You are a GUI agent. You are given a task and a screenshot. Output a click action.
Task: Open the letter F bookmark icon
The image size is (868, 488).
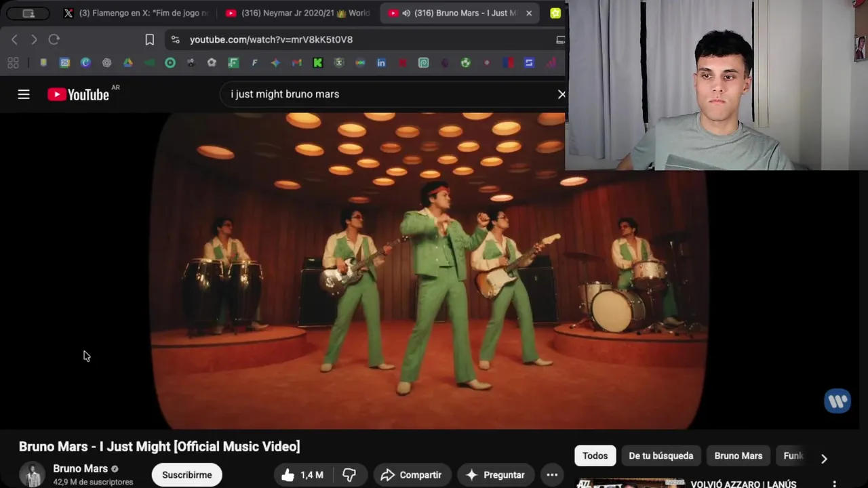click(254, 63)
